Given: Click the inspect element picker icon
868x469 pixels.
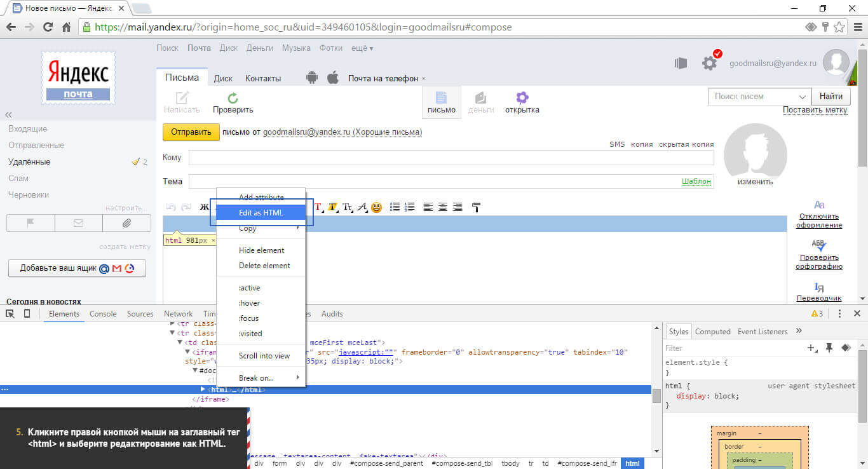Looking at the screenshot, I should point(10,314).
